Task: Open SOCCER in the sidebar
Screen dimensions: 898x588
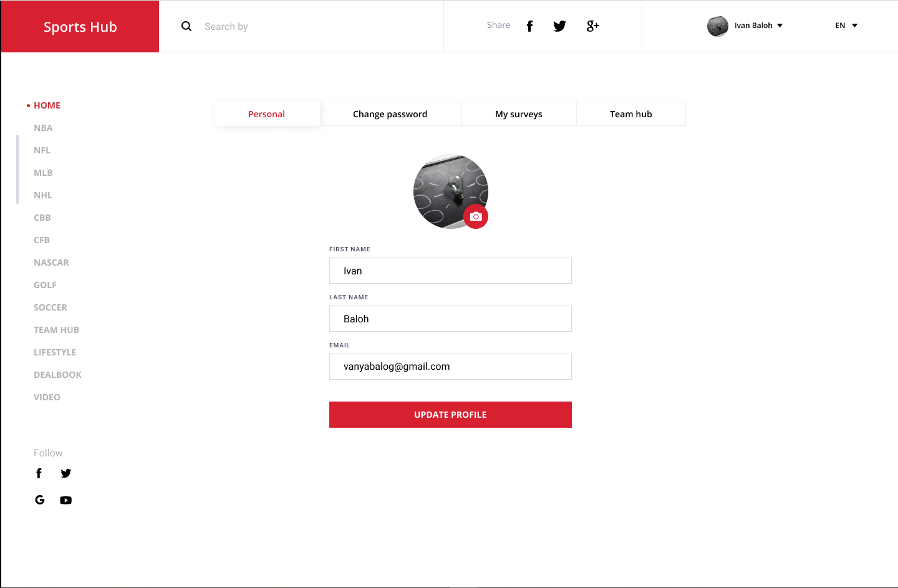Action: pyautogui.click(x=51, y=307)
